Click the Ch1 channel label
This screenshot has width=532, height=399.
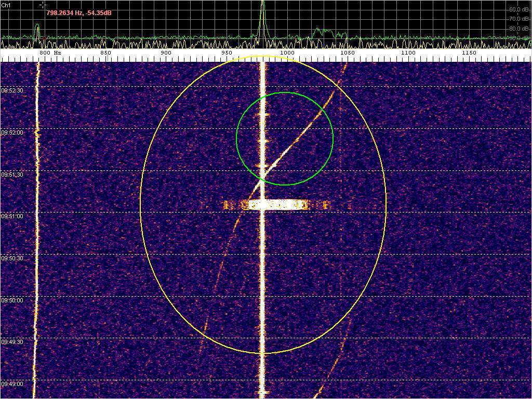[x=5, y=5]
